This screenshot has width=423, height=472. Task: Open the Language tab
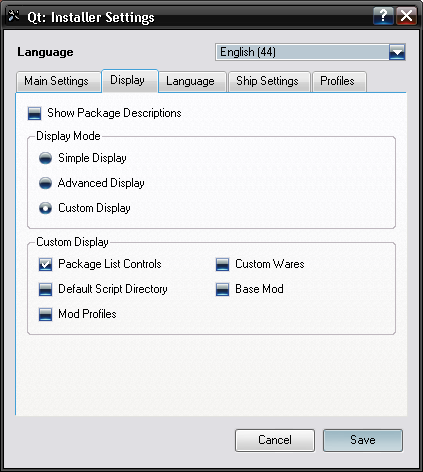(x=192, y=81)
